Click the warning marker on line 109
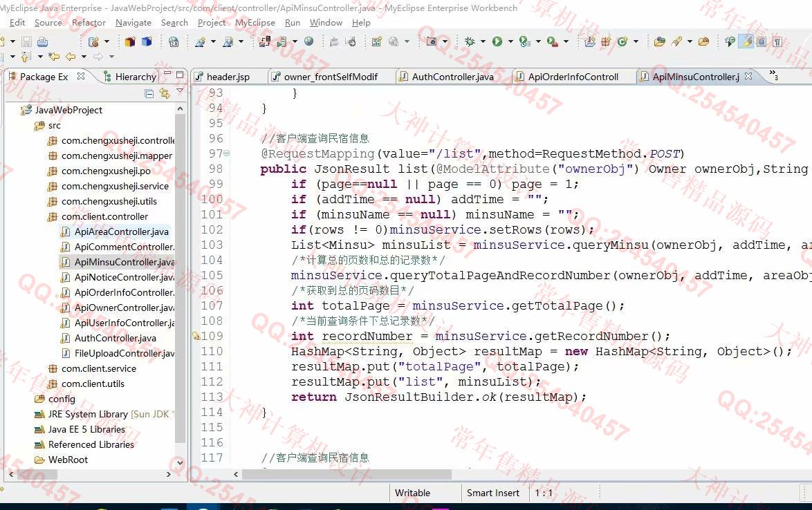812x510 pixels. point(196,337)
